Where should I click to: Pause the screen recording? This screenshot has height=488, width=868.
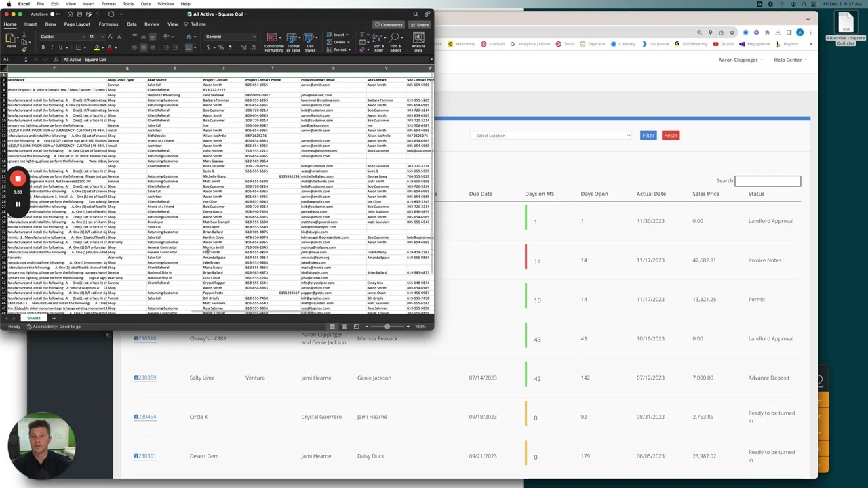click(x=18, y=204)
